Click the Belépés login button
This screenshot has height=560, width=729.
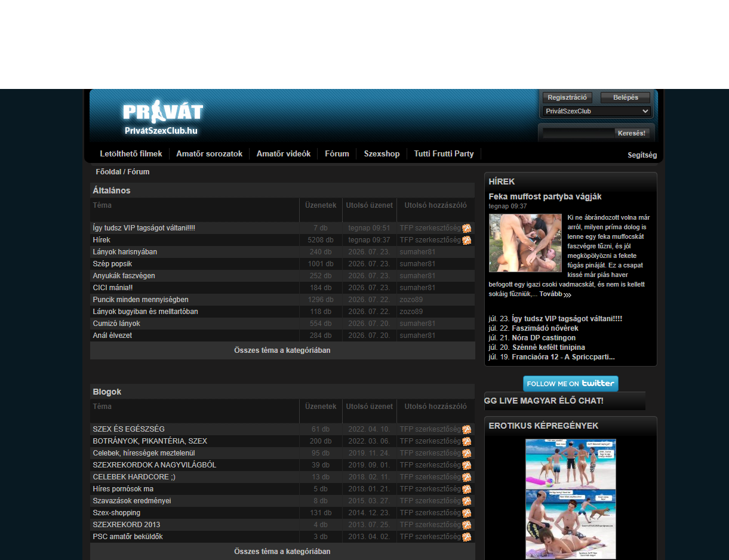pyautogui.click(x=626, y=98)
